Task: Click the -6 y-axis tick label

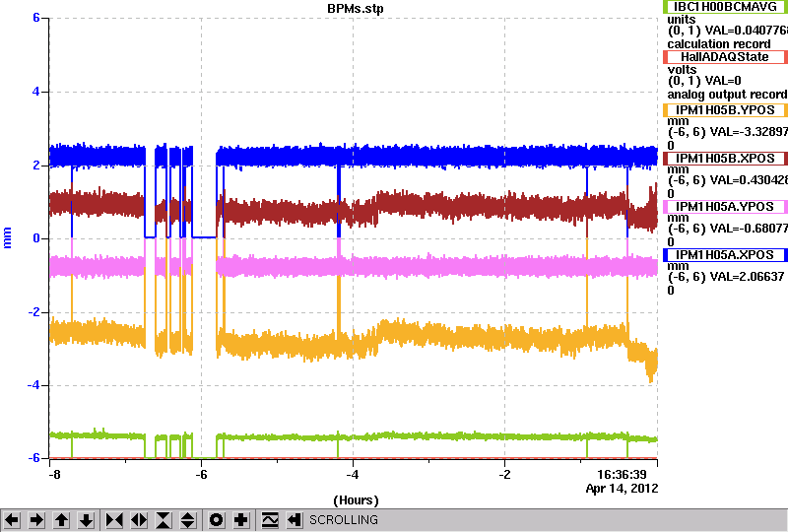Action: 33,458
